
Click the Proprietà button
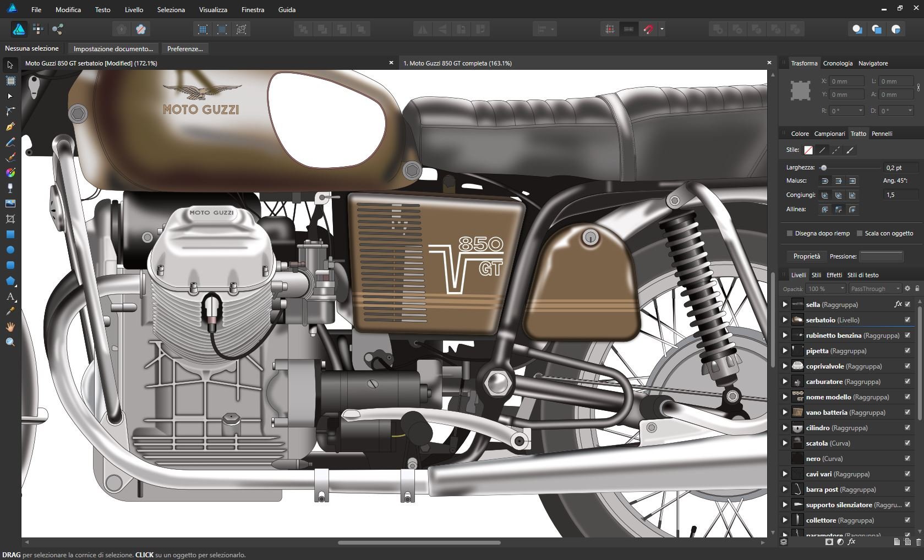[x=807, y=256]
